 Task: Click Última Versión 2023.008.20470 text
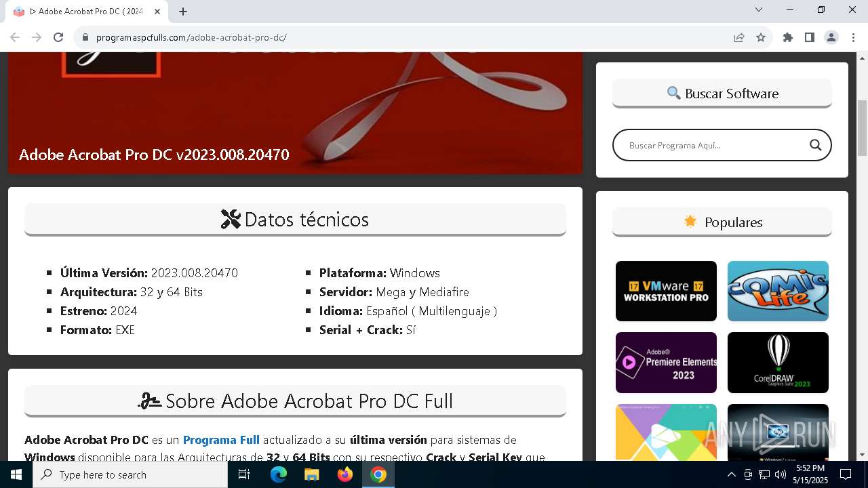coord(149,273)
